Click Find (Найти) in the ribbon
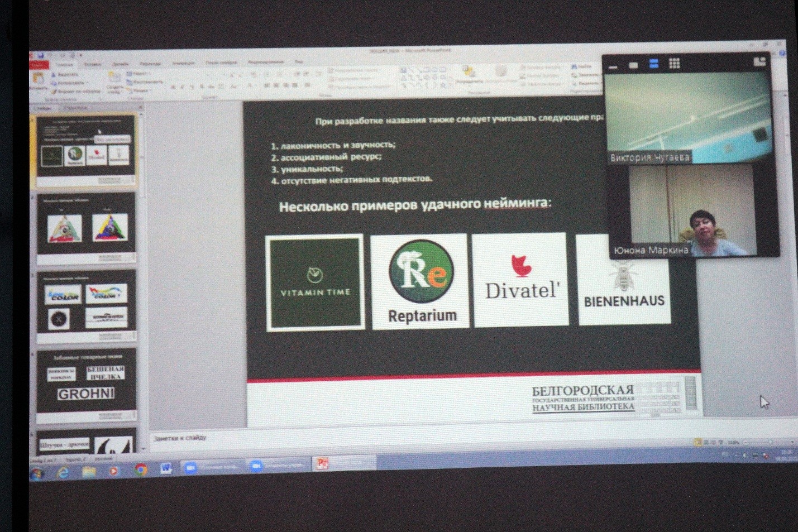798x532 pixels. tap(582, 66)
